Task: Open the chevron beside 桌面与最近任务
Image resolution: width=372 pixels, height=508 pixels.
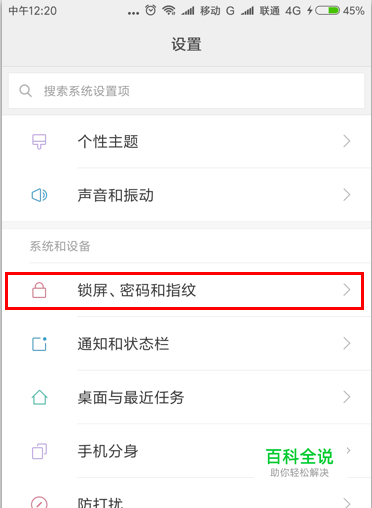Action: [347, 397]
